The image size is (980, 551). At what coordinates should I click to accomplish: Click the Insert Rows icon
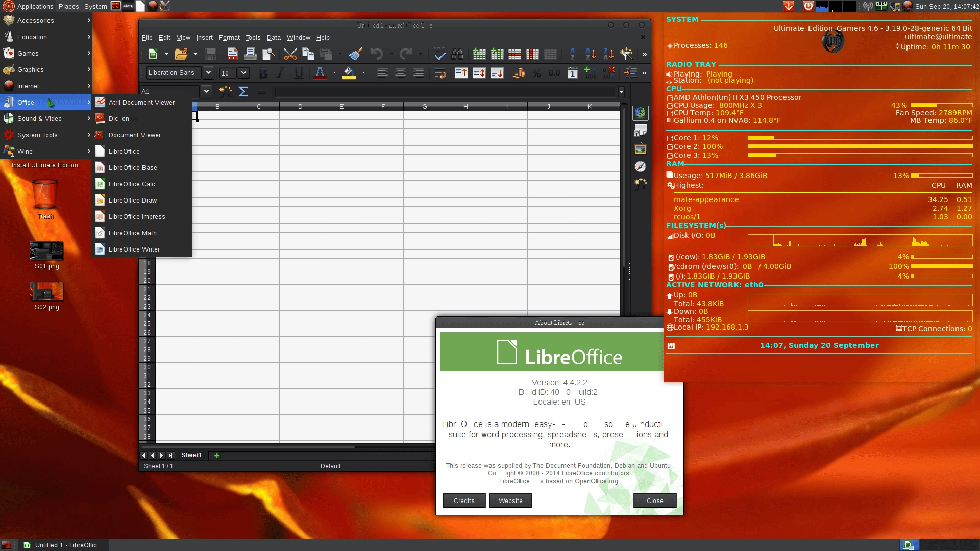pyautogui.click(x=479, y=54)
